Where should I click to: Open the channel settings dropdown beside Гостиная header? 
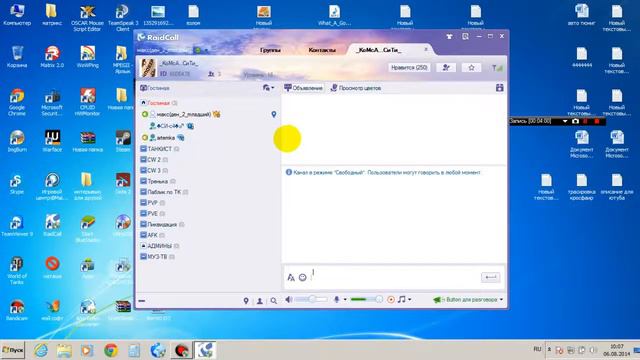[268, 88]
